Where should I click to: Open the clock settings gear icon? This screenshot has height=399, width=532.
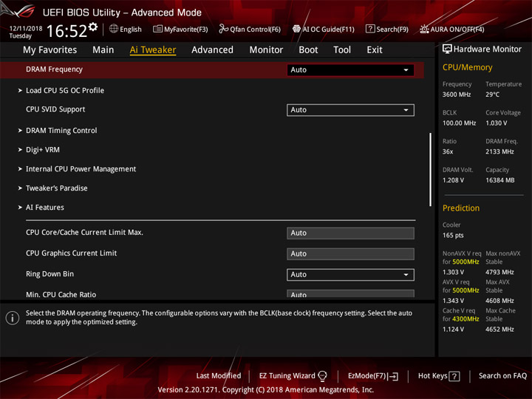point(93,27)
